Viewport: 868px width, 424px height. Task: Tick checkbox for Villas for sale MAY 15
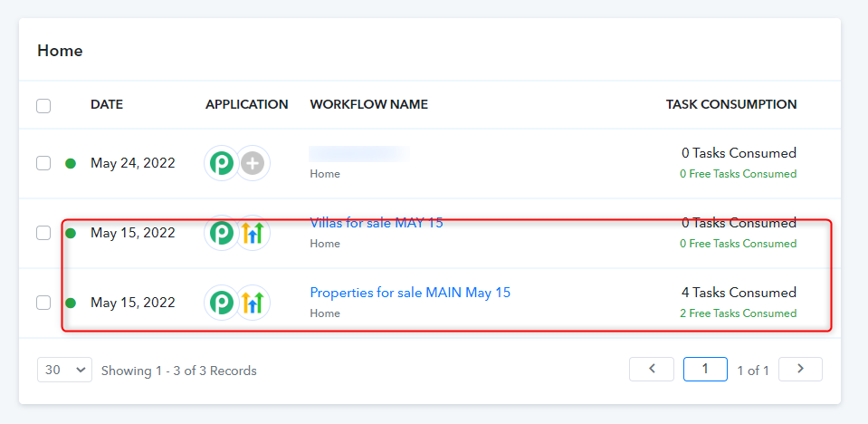point(43,233)
